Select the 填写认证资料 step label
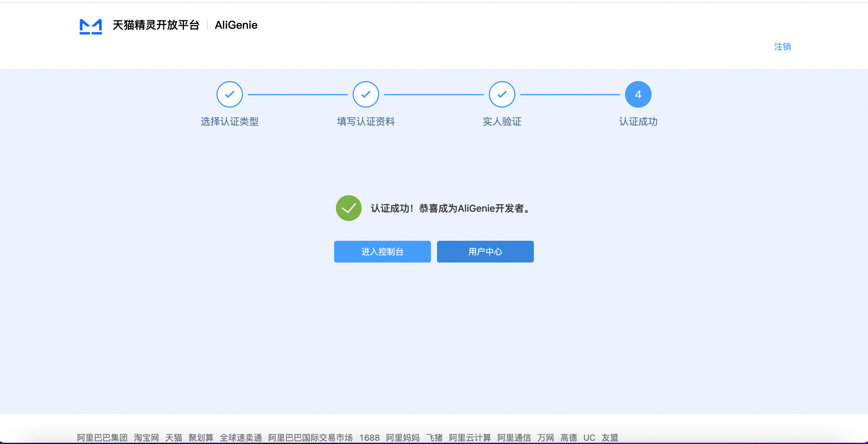 tap(366, 122)
